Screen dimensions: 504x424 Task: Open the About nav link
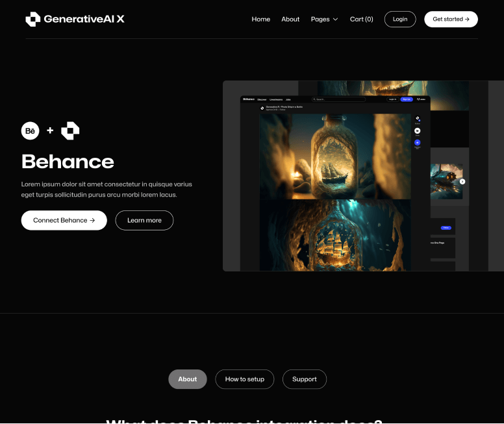pyautogui.click(x=290, y=19)
